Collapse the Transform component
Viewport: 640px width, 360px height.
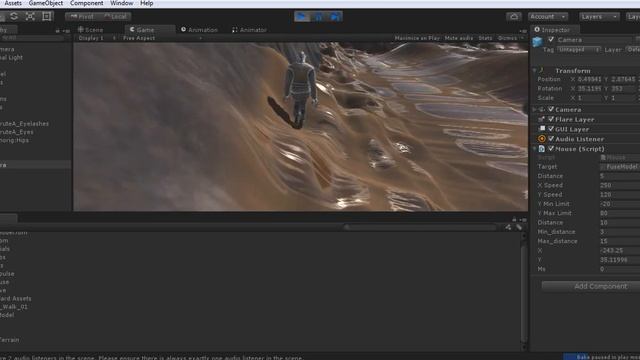534,70
